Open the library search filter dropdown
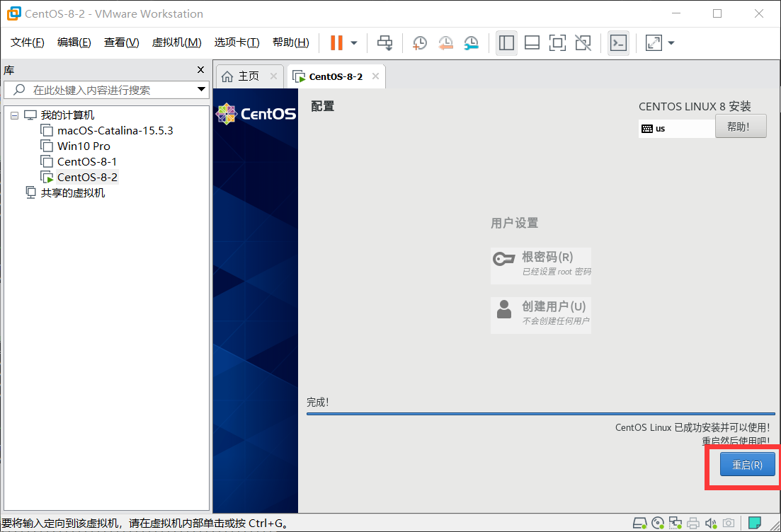Screen dimensions: 781x532 [x=201, y=90]
